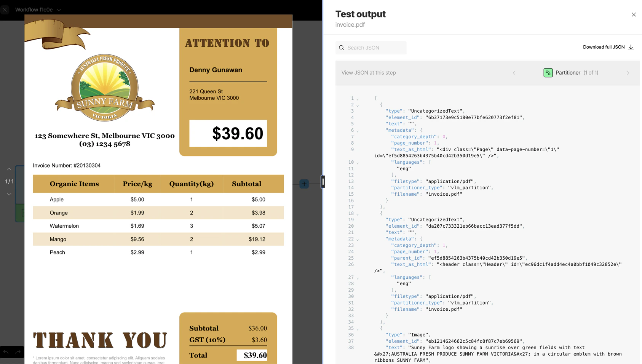642x364 pixels.
Task: Click the Sunny Farm logo image
Action: 105,88
